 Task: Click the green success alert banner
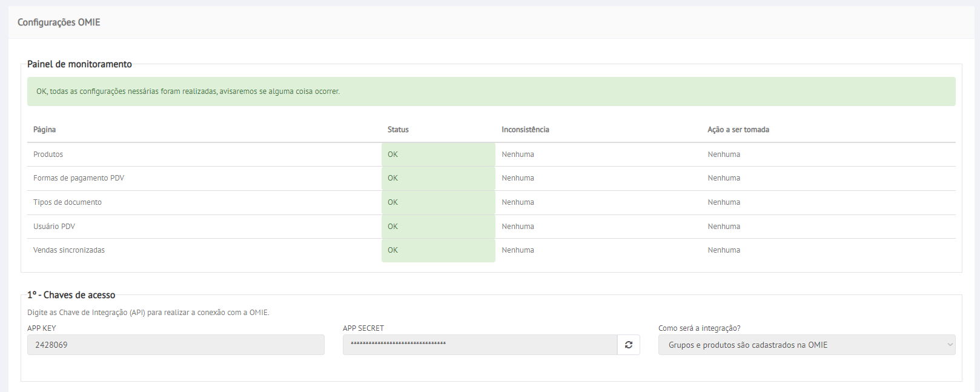click(491, 91)
